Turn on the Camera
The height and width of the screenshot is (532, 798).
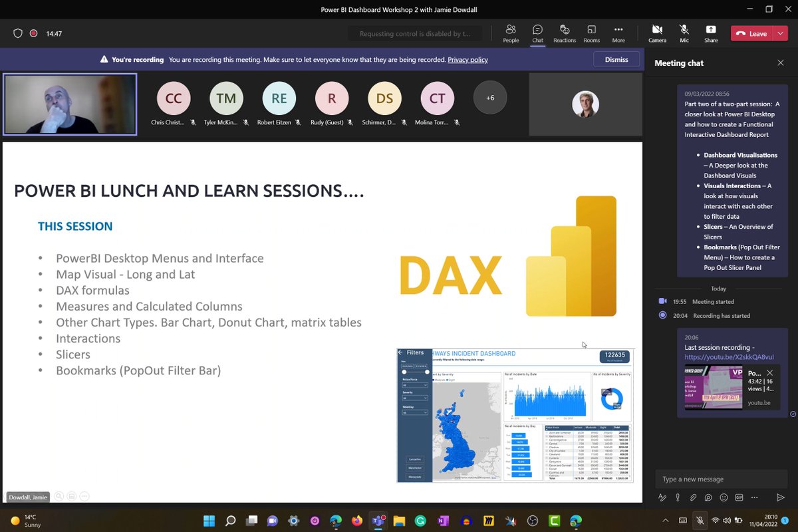(657, 33)
